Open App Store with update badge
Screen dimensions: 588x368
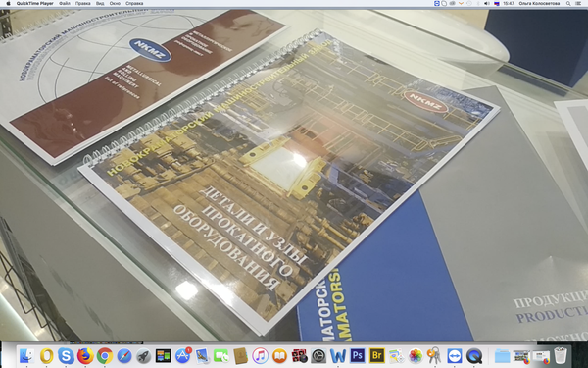tap(182, 355)
